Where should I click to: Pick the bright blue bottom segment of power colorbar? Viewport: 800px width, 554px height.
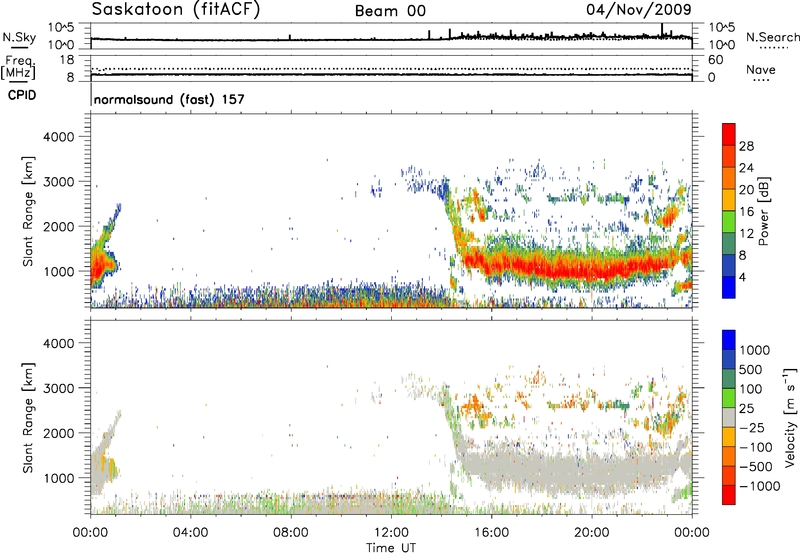tap(729, 287)
